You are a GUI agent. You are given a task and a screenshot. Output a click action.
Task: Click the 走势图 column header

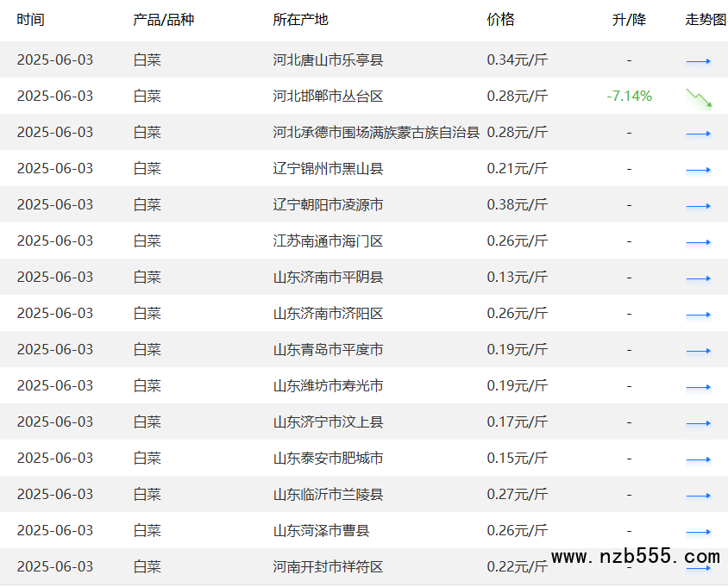(x=705, y=20)
